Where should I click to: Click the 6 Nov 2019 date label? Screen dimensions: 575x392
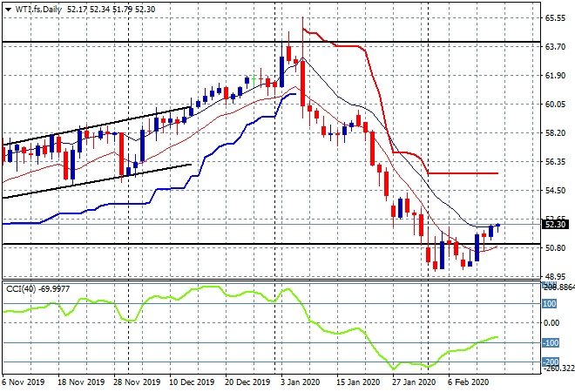tap(24, 382)
